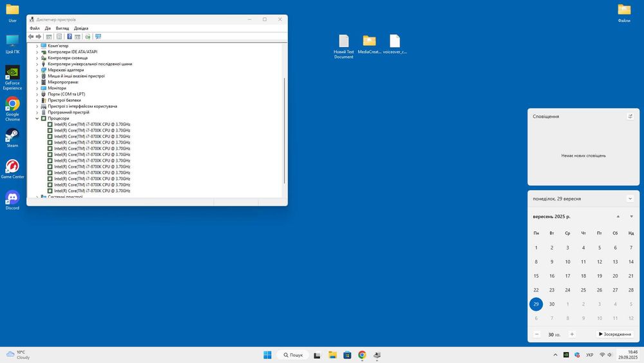Image resolution: width=644 pixels, height=363 pixels.
Task: Open the 'Дія' menu
Action: (x=48, y=28)
